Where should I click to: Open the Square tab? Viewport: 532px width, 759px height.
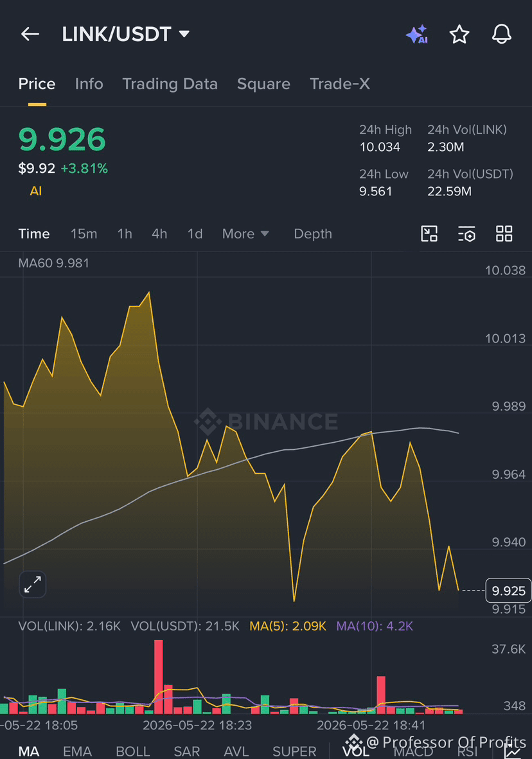click(x=264, y=84)
